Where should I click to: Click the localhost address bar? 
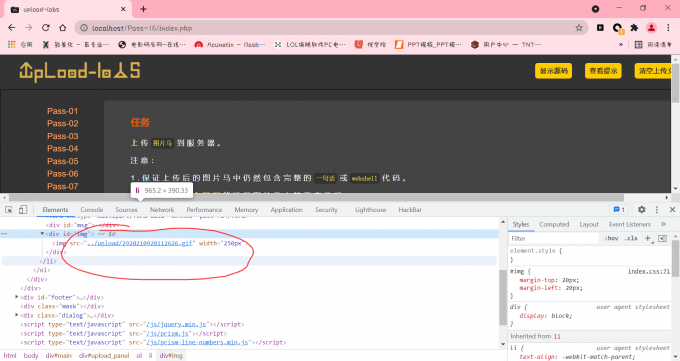click(x=330, y=28)
